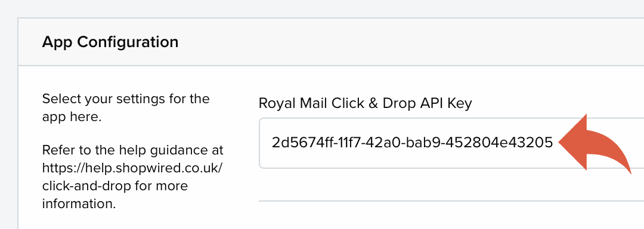Click the "Select your settings for the" text
The width and height of the screenshot is (644, 229).
click(x=126, y=99)
